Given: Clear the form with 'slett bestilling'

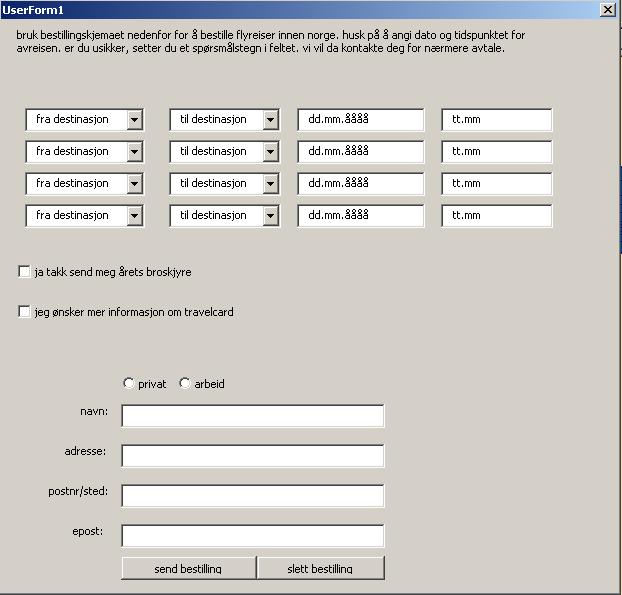Looking at the screenshot, I should tap(321, 568).
